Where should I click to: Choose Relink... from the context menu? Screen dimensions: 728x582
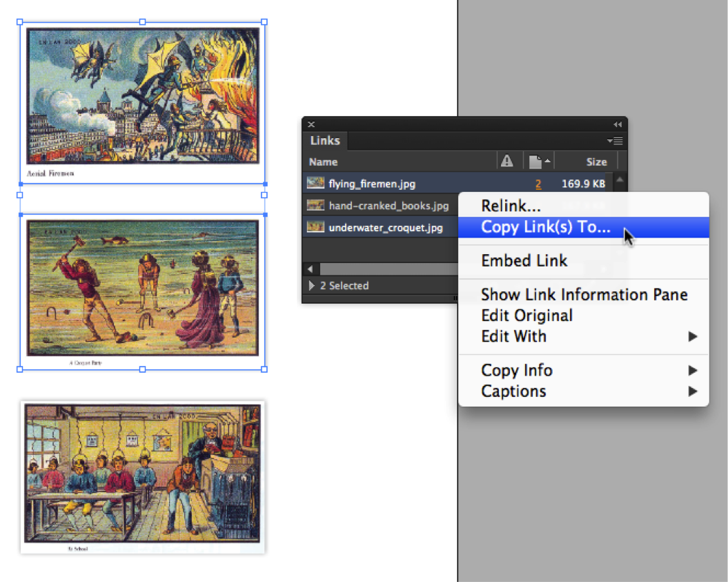click(583, 205)
